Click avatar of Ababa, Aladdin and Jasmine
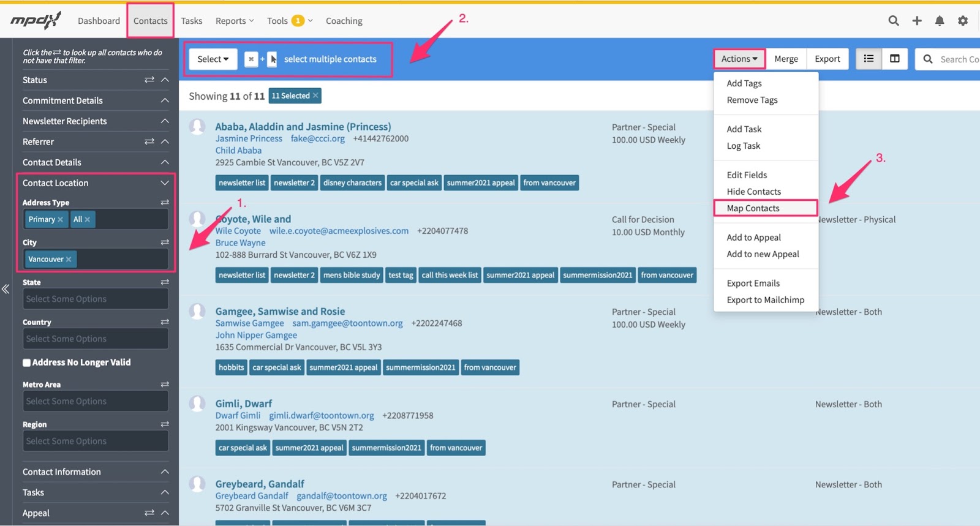This screenshot has height=526, width=980. point(197,127)
